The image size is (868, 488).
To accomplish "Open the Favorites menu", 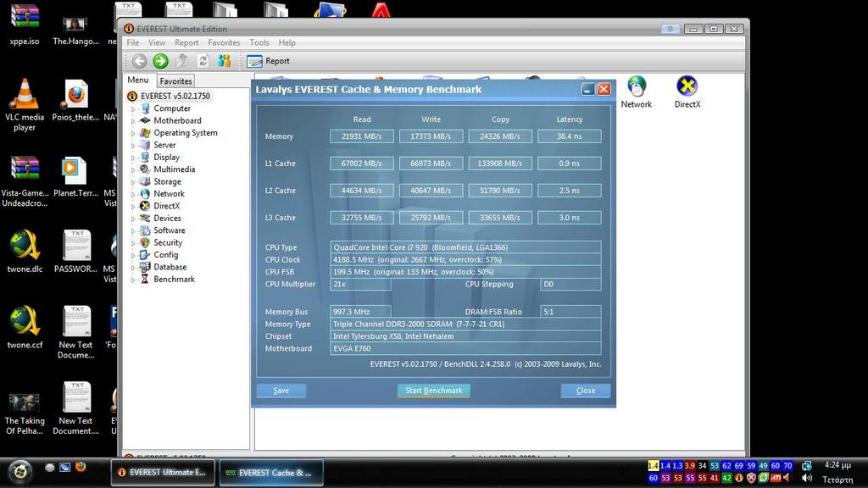I will pyautogui.click(x=224, y=42).
